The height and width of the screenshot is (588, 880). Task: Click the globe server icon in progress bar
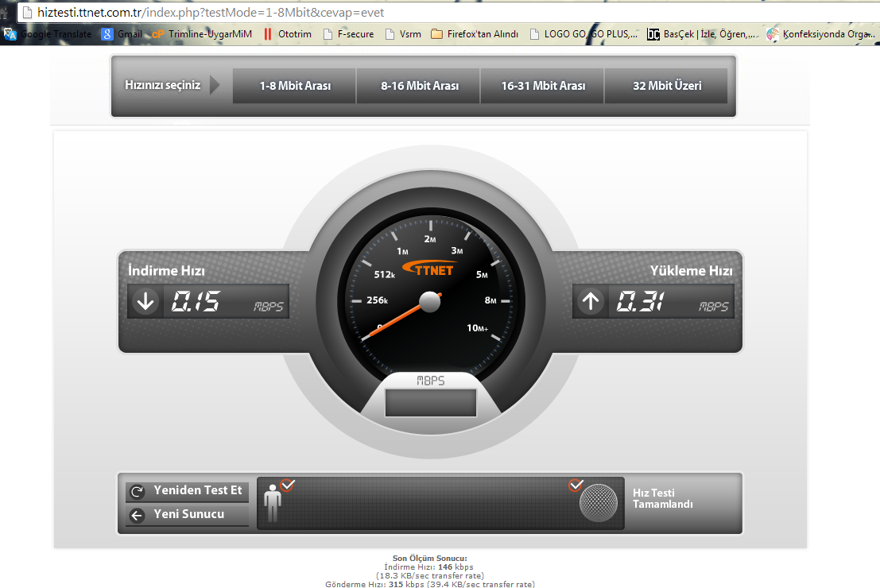coord(599,502)
